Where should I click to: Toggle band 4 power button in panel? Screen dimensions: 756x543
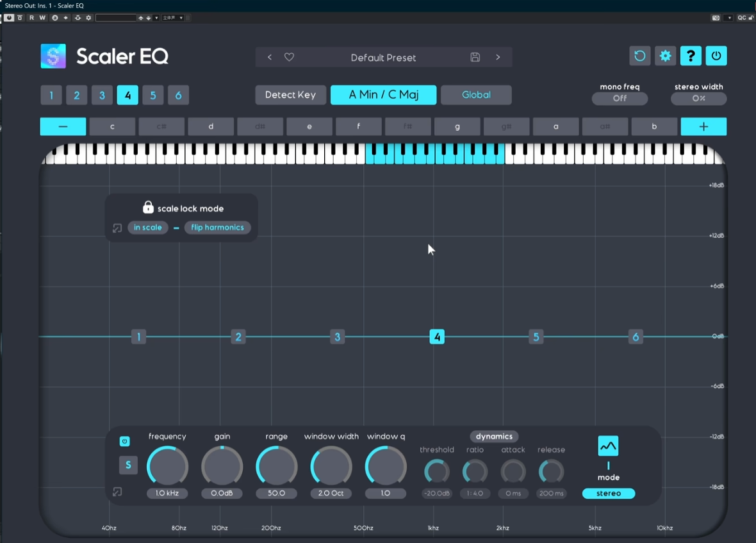pos(124,441)
